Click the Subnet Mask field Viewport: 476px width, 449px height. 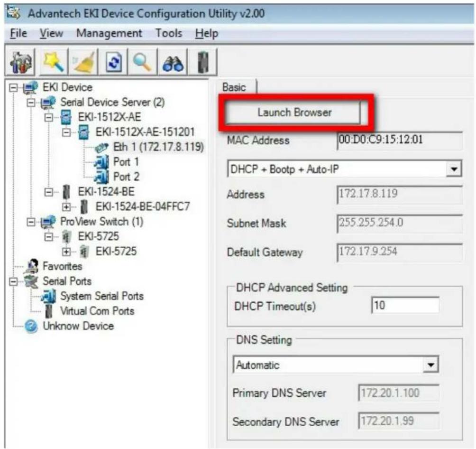pos(400,223)
